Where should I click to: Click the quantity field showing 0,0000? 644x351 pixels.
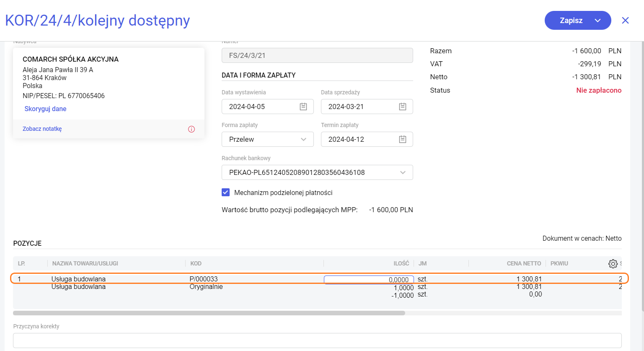tap(369, 280)
